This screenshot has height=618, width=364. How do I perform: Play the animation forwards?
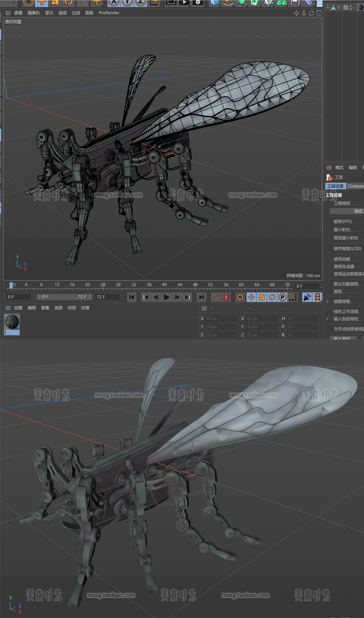(166, 297)
